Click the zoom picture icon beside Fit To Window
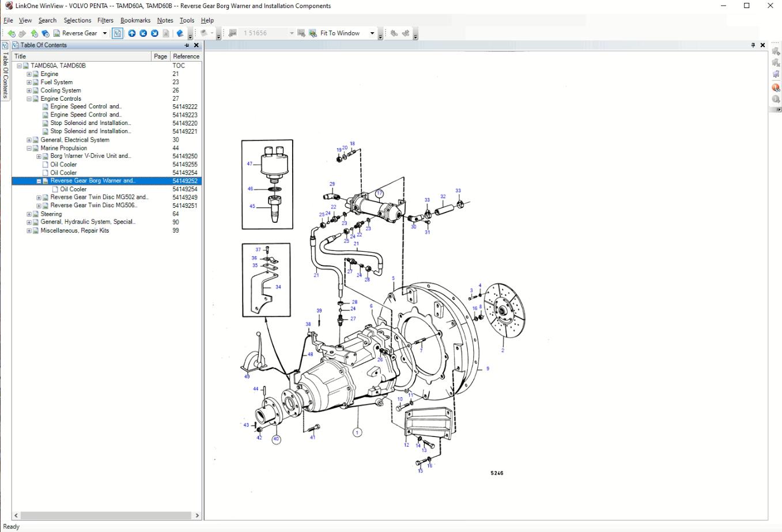Screen dimensions: 782x532 [x=313, y=33]
